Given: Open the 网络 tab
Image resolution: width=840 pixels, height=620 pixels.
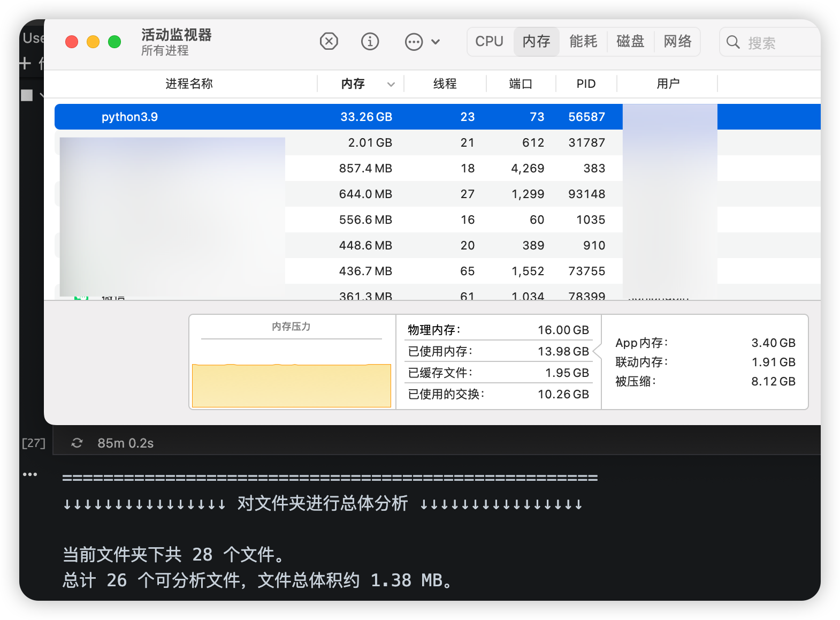Looking at the screenshot, I should (x=677, y=41).
